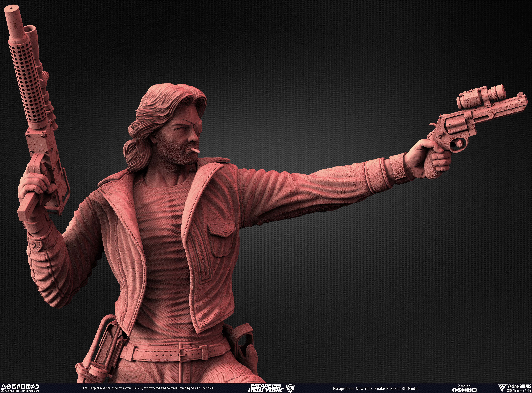
Task: Click the 'Contact me:' label
Action: pyautogui.click(x=464, y=386)
